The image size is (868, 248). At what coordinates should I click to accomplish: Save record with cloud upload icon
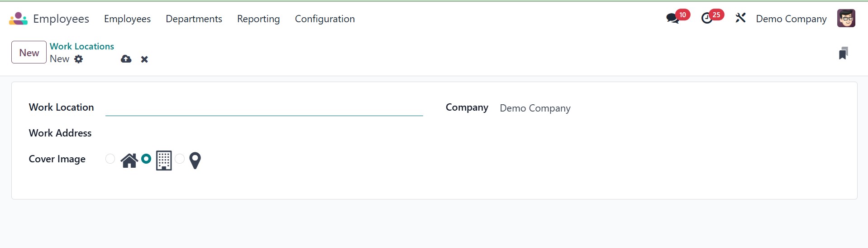coord(126,59)
